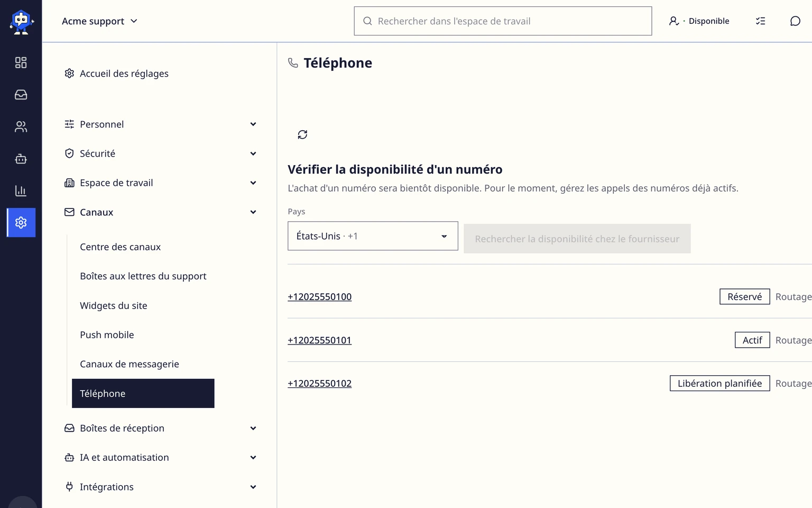
Task: Open number +12025550101
Action: 319,340
